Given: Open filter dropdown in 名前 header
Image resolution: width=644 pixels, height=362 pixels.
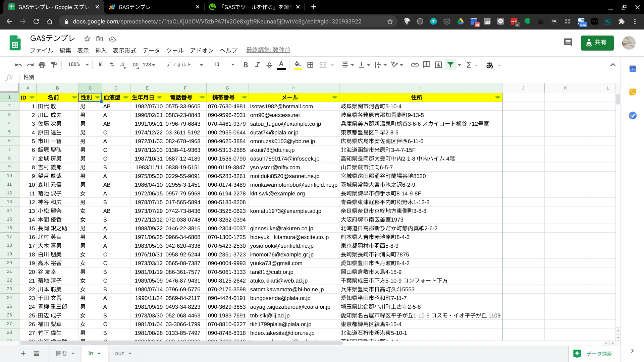Looking at the screenshot, I should pyautogui.click(x=74, y=98).
